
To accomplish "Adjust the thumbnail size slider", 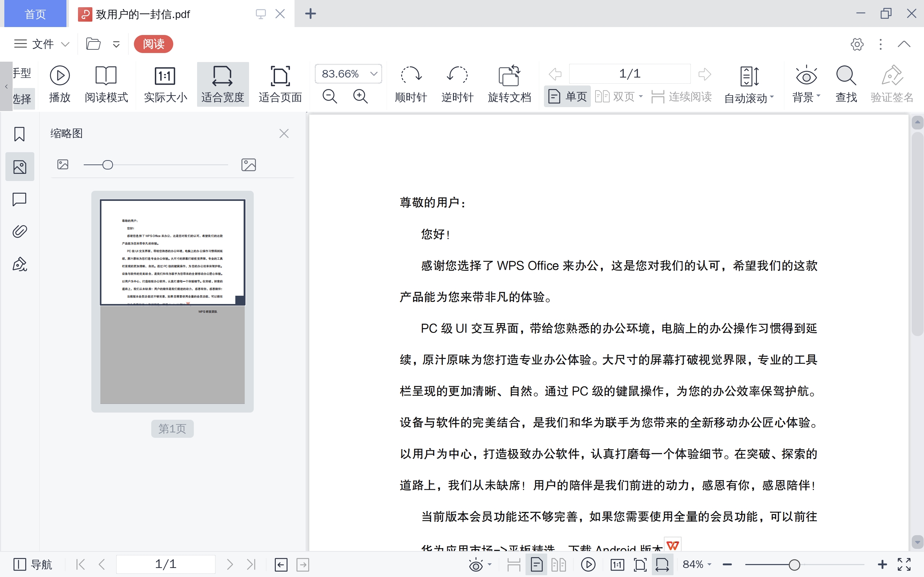I will pos(107,164).
